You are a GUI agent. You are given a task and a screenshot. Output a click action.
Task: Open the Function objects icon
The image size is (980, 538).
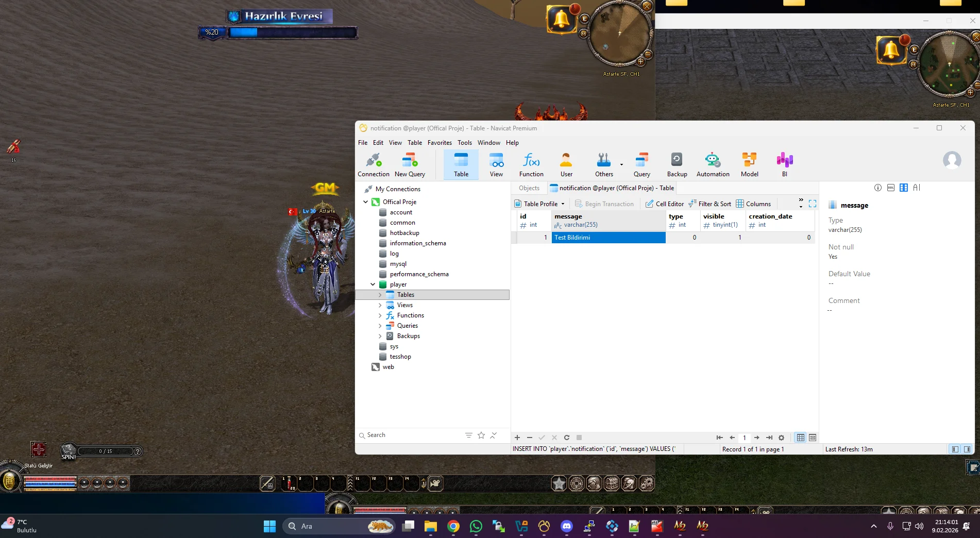[531, 164]
